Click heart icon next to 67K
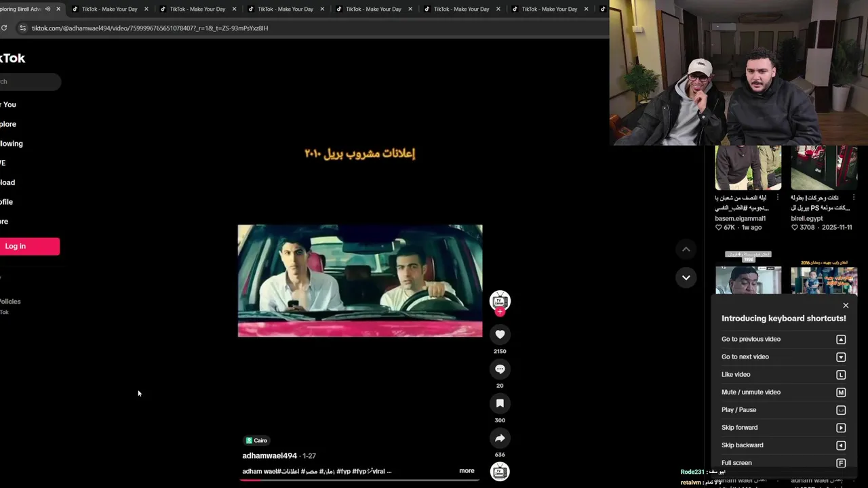868x488 pixels. [x=719, y=228]
